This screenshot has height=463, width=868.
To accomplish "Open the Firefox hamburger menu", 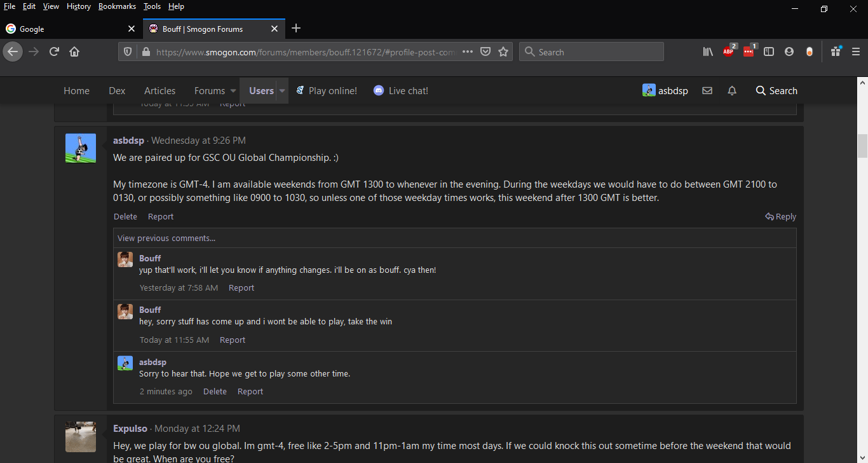I will click(856, 52).
